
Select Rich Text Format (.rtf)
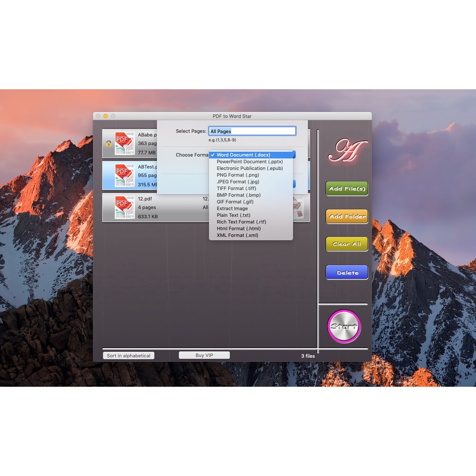coord(251,222)
